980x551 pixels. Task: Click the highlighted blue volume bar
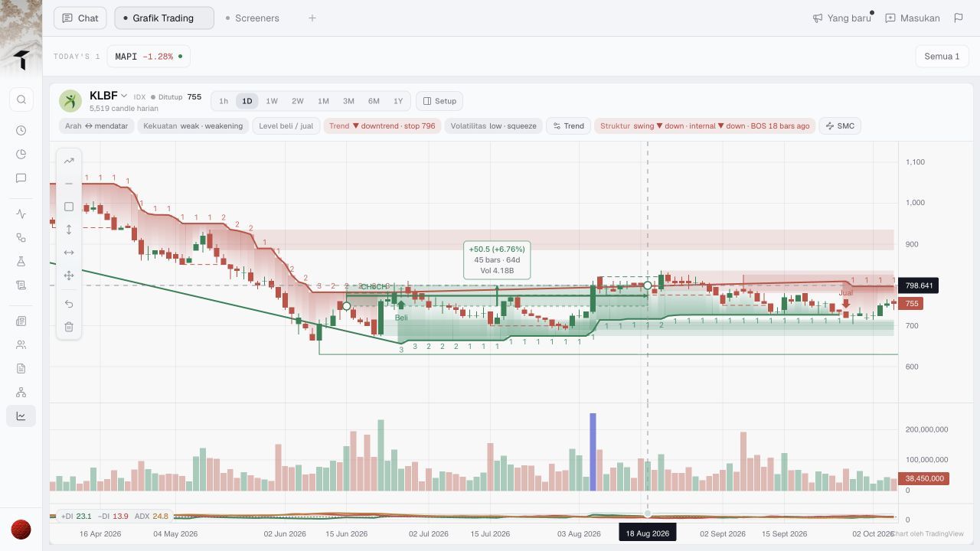tap(593, 452)
